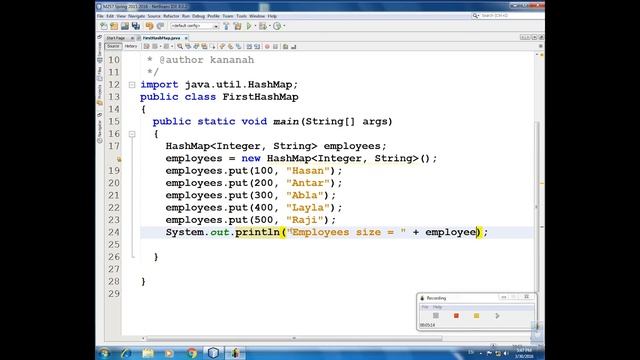Open Internet Explorer from the taskbar
The height and width of the screenshot is (360, 640).
(x=126, y=353)
